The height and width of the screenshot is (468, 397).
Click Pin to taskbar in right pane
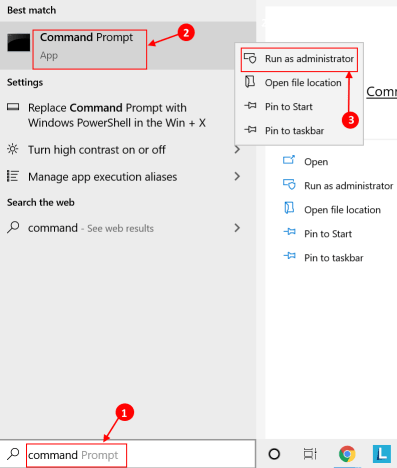pos(334,258)
